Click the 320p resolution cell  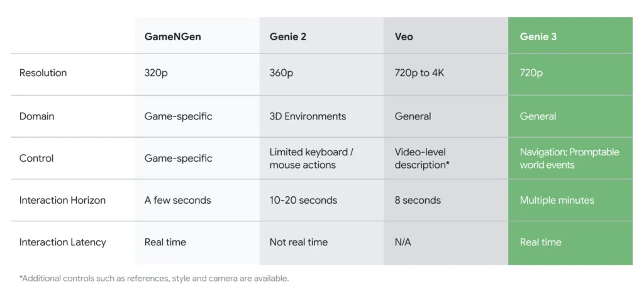pyautogui.click(x=156, y=73)
